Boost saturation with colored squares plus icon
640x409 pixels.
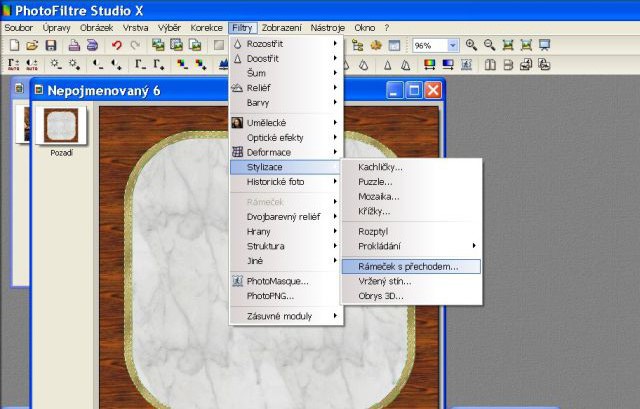coord(201,64)
